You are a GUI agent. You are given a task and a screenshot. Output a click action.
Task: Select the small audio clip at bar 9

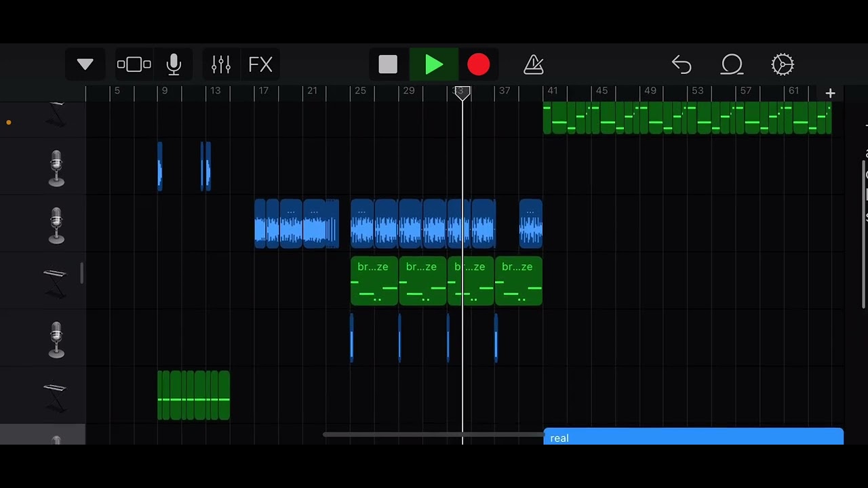tap(160, 166)
